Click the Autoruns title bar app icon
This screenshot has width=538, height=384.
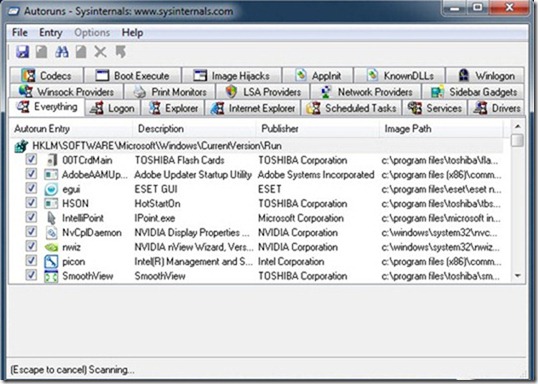point(14,11)
